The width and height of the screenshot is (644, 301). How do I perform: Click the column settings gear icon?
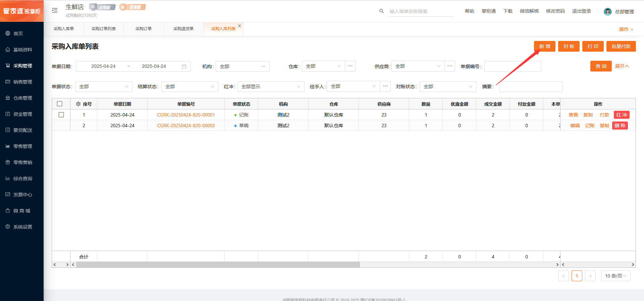point(78,104)
